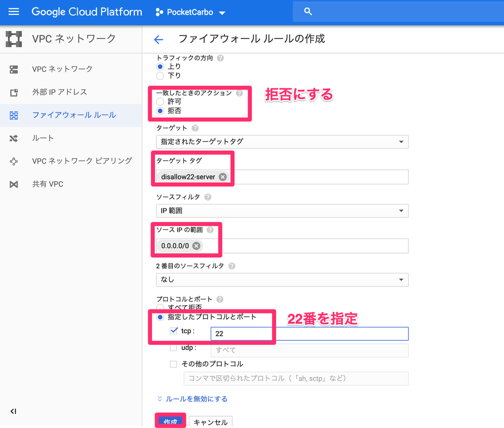Click the 作成 button to create the rule

pyautogui.click(x=170, y=421)
